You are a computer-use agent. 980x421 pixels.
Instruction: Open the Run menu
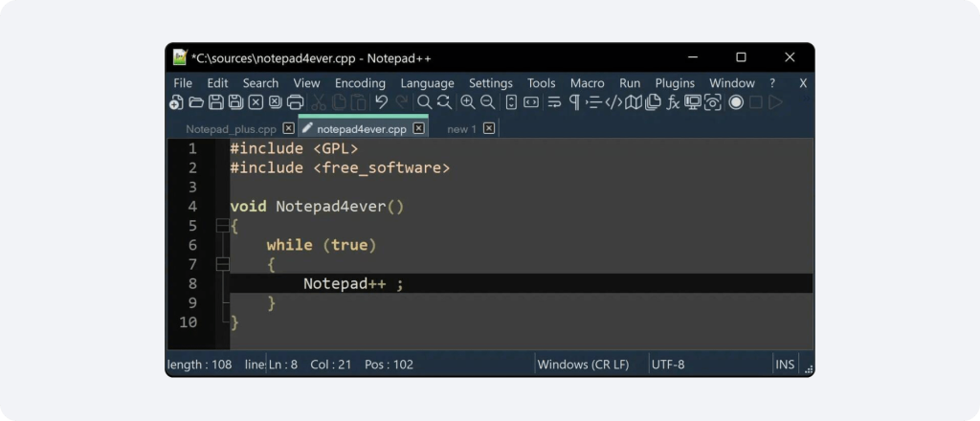pos(630,83)
